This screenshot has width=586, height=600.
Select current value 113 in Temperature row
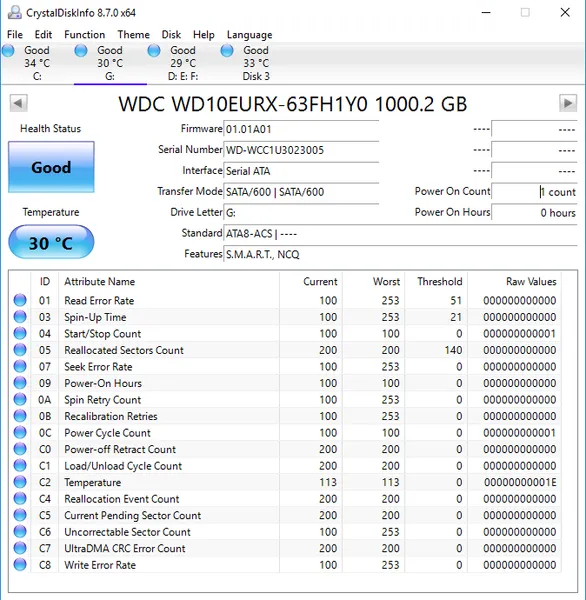pyautogui.click(x=328, y=482)
